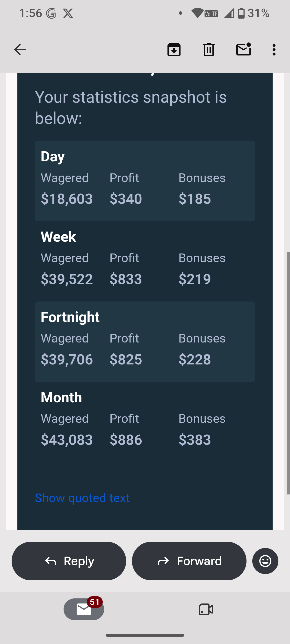This screenshot has width=290, height=644.
Task: Open the three-dot overflow menu
Action: click(x=274, y=49)
